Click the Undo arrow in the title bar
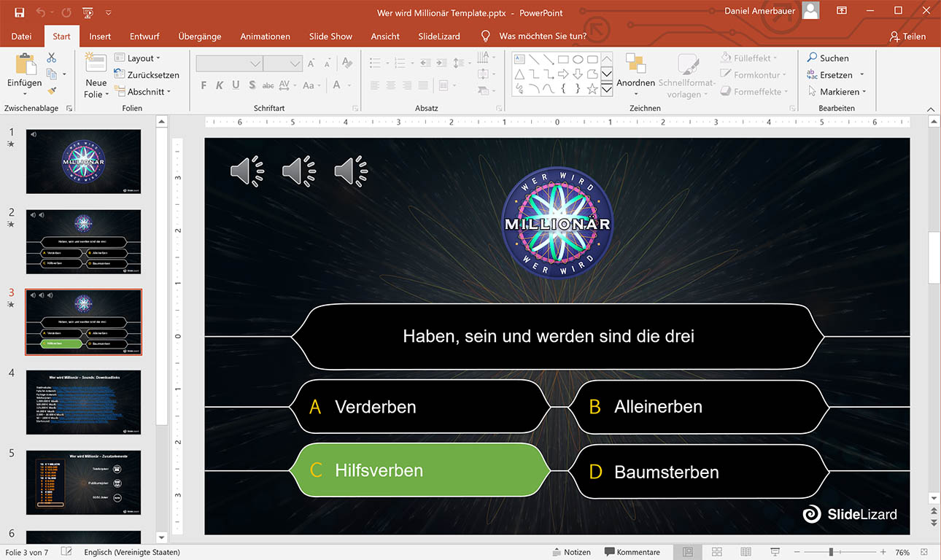 [40, 12]
